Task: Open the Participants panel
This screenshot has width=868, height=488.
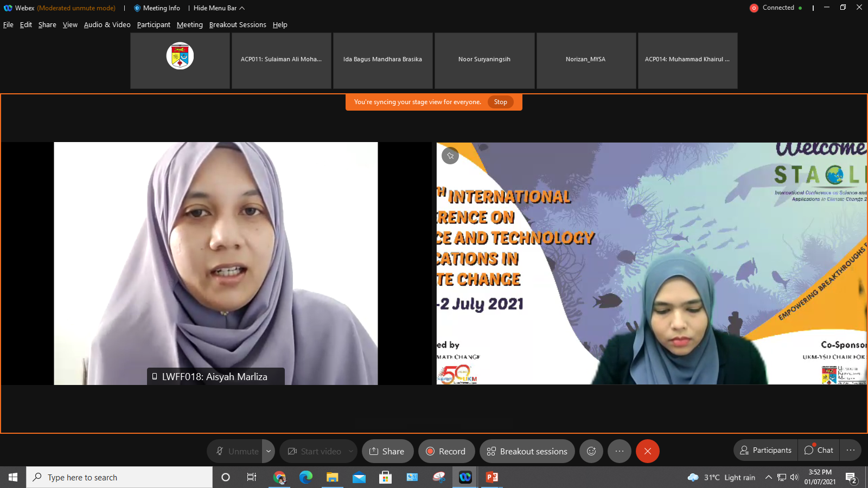Action: [x=765, y=450]
